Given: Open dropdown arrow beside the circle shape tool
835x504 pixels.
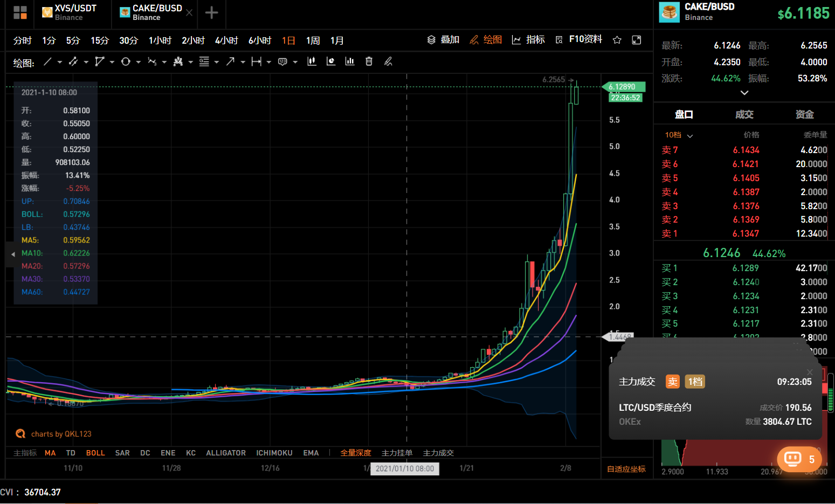Looking at the screenshot, I should point(139,62).
